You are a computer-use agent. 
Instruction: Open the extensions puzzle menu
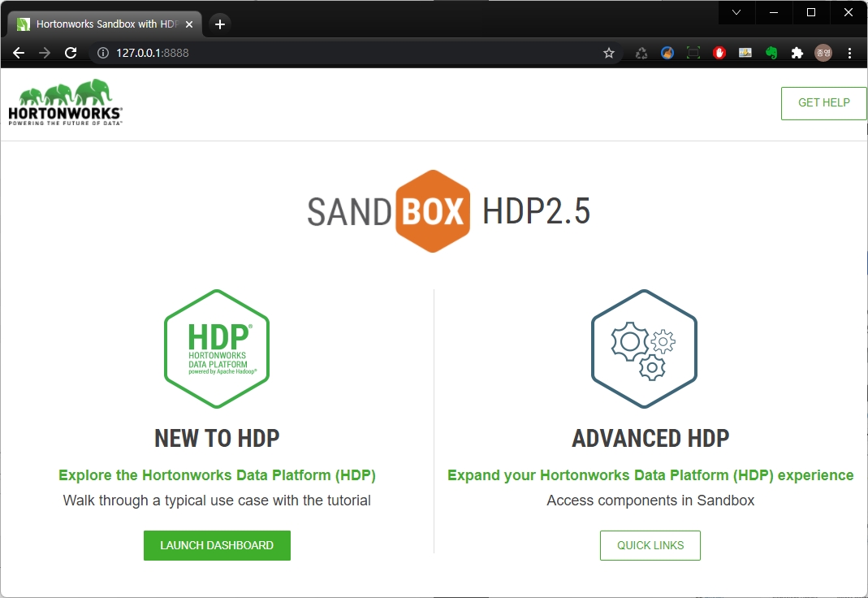tap(797, 53)
